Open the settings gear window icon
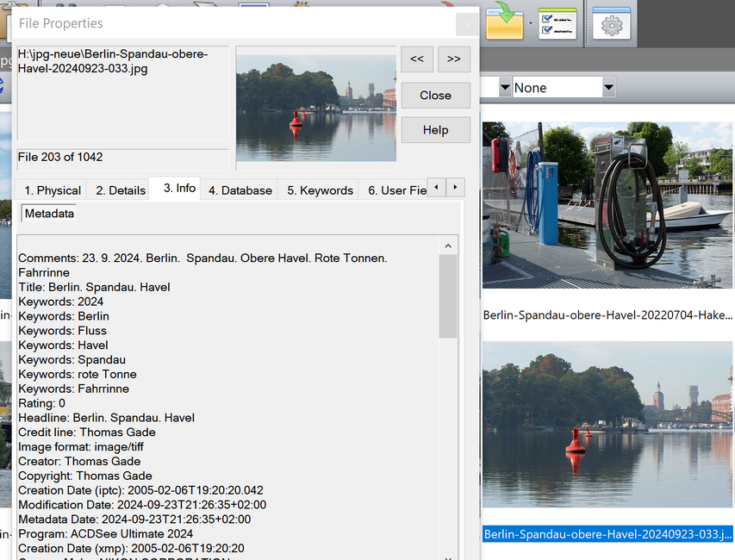This screenshot has height=560, width=735. tap(612, 23)
